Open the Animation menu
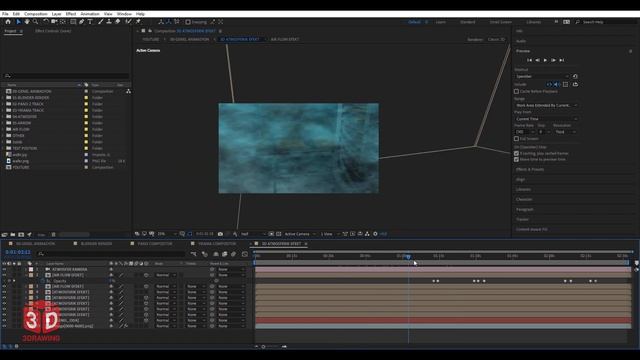Image resolution: width=640 pixels, height=360 pixels. point(90,14)
